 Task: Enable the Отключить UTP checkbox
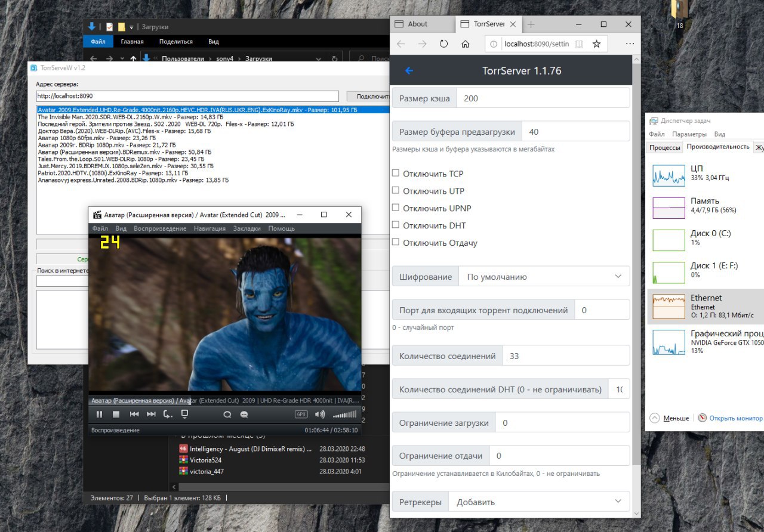pyautogui.click(x=395, y=190)
